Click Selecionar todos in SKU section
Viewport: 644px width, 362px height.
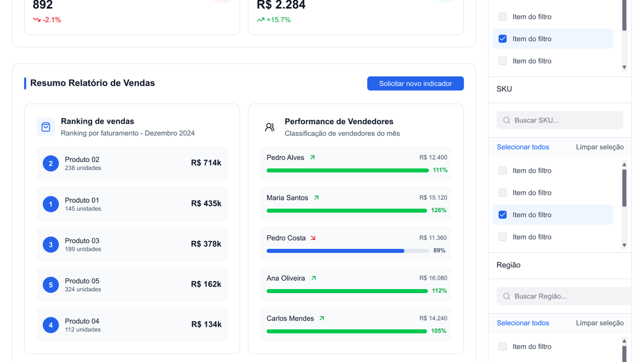[x=523, y=147]
